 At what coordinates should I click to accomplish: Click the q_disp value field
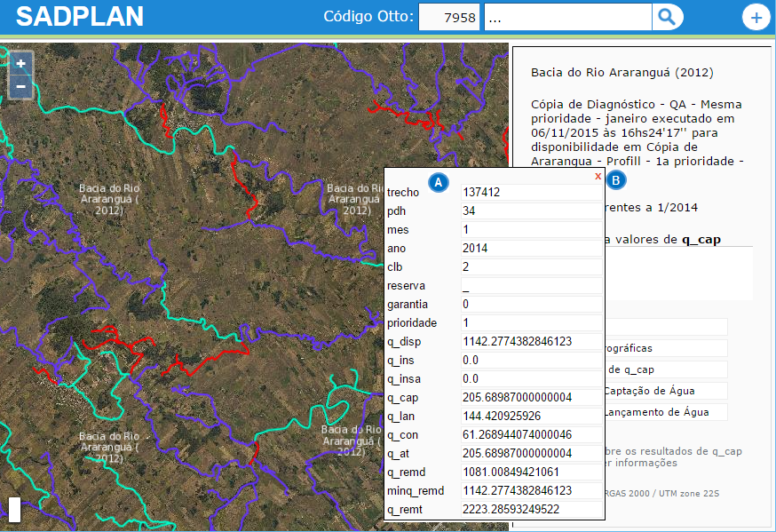pyautogui.click(x=530, y=341)
